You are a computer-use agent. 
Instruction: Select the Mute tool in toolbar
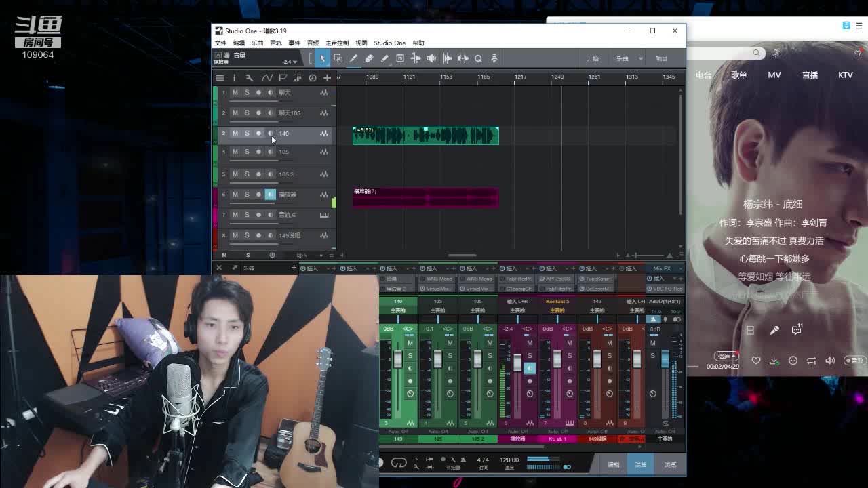coord(400,58)
